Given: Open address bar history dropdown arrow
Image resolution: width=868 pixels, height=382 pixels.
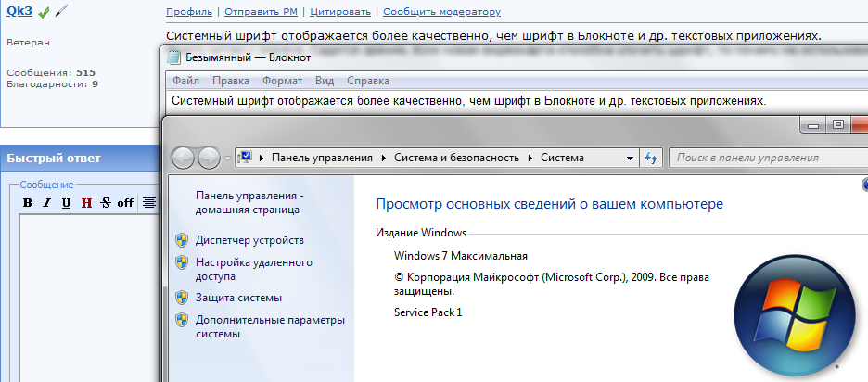Looking at the screenshot, I should (x=629, y=158).
